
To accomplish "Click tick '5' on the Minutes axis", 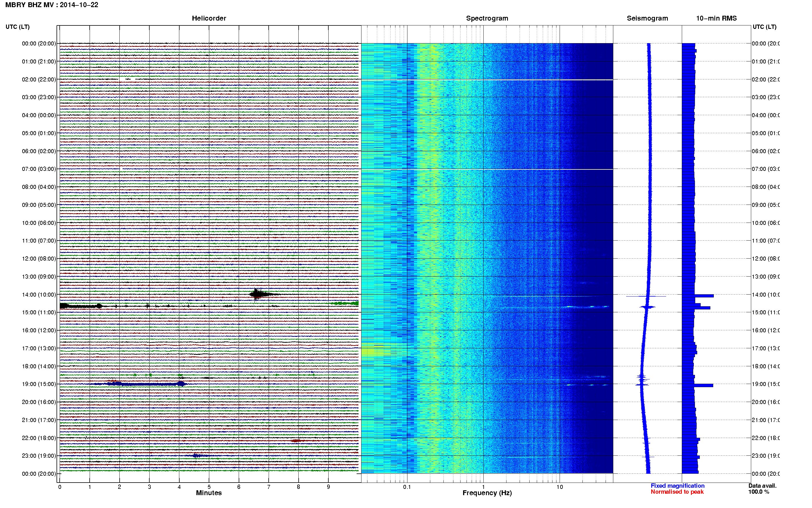I will point(209,487).
